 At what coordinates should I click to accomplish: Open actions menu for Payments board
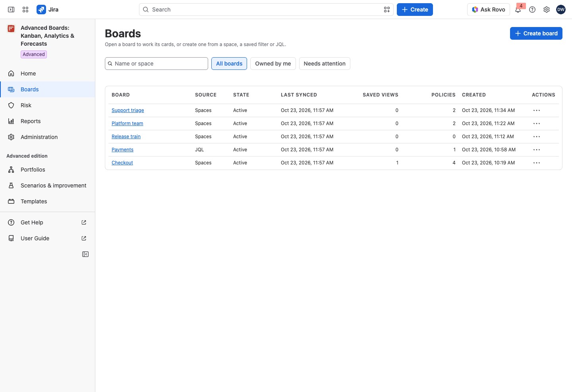[537, 150]
